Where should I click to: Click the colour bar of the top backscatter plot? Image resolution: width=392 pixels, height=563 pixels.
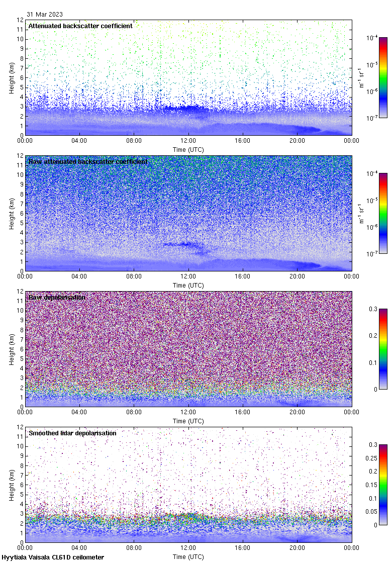pyautogui.click(x=383, y=77)
